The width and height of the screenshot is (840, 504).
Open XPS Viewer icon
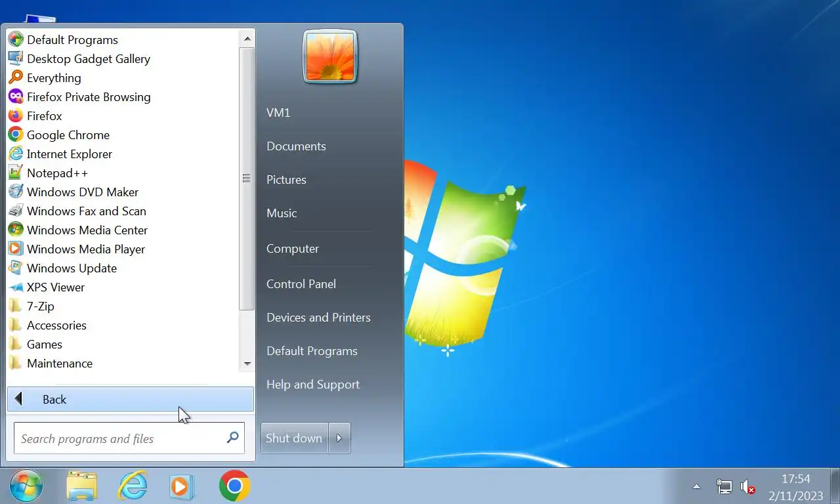pos(16,287)
